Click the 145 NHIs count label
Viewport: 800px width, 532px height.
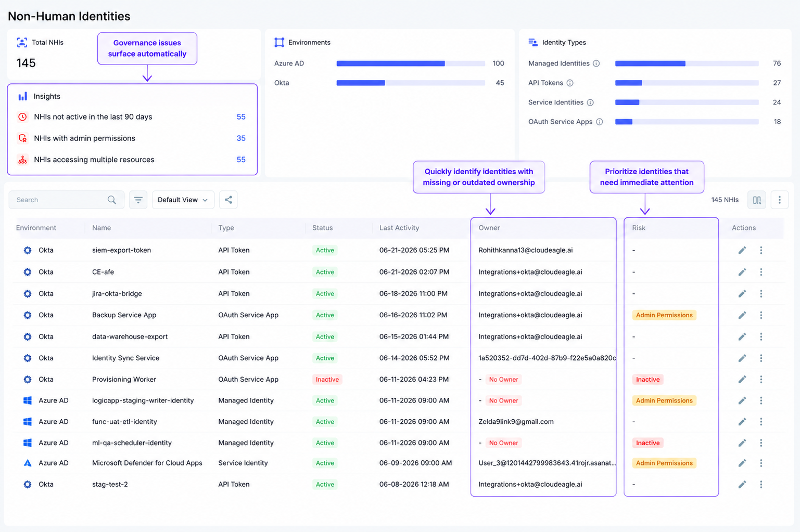coord(725,200)
